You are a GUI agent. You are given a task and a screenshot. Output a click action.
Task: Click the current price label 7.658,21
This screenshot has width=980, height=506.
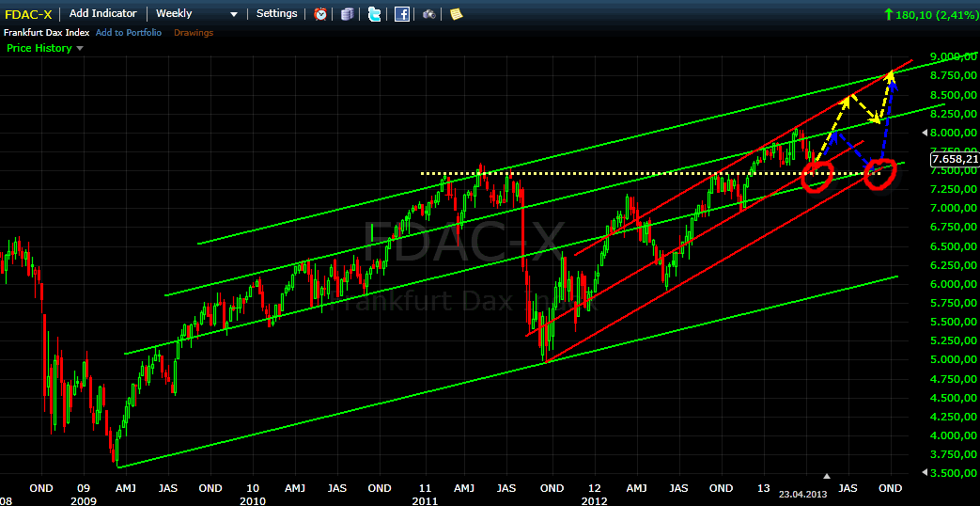(x=955, y=159)
